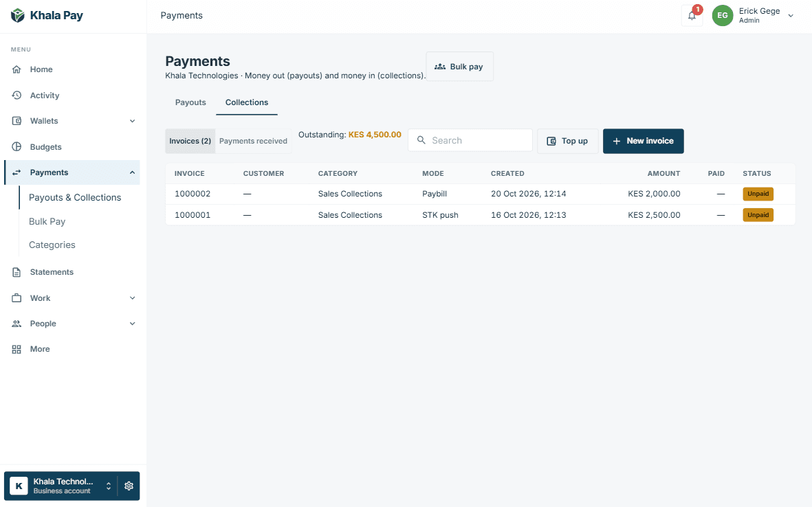Screen dimensions: 812x507
Task: Click Sales Collections for invoice 1000002
Action: click(350, 194)
